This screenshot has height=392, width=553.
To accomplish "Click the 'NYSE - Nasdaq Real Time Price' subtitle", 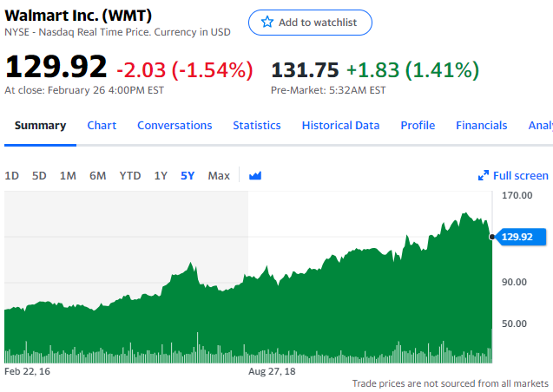I will pyautogui.click(x=117, y=32).
